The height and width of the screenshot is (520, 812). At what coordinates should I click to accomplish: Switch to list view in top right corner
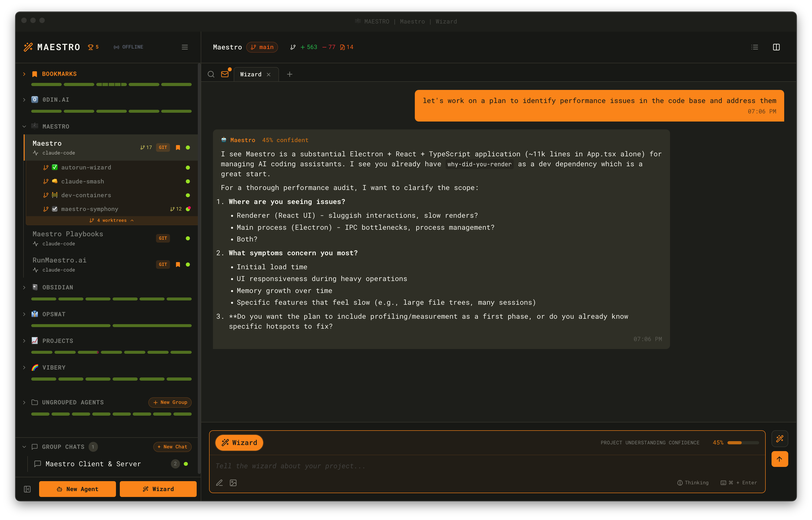coord(754,47)
